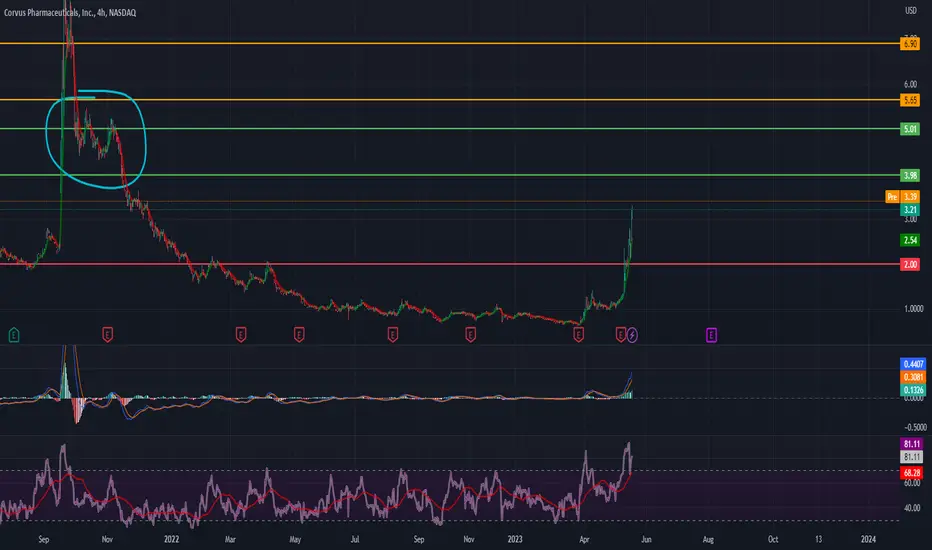Image resolution: width=932 pixels, height=550 pixels.
Task: Click the purple lightning bolt event icon
Action: point(632,335)
